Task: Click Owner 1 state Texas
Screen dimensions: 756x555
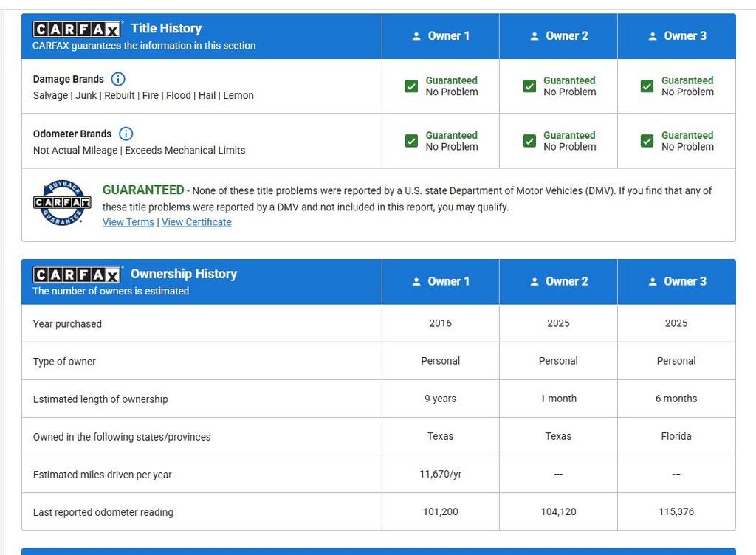Action: [440, 436]
